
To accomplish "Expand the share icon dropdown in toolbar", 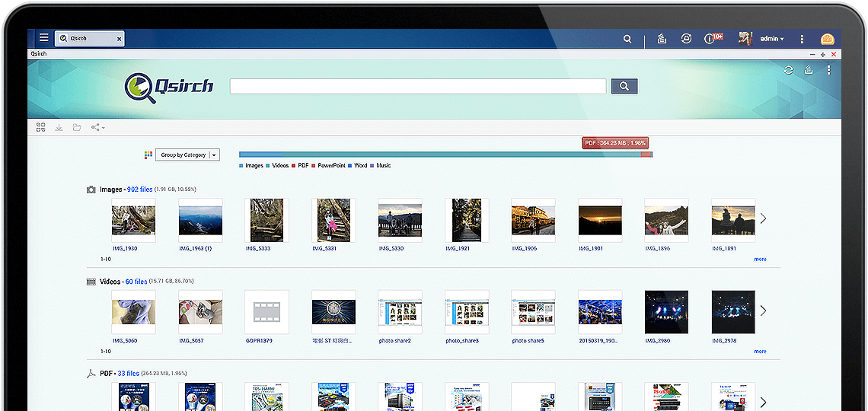I will tap(97, 128).
